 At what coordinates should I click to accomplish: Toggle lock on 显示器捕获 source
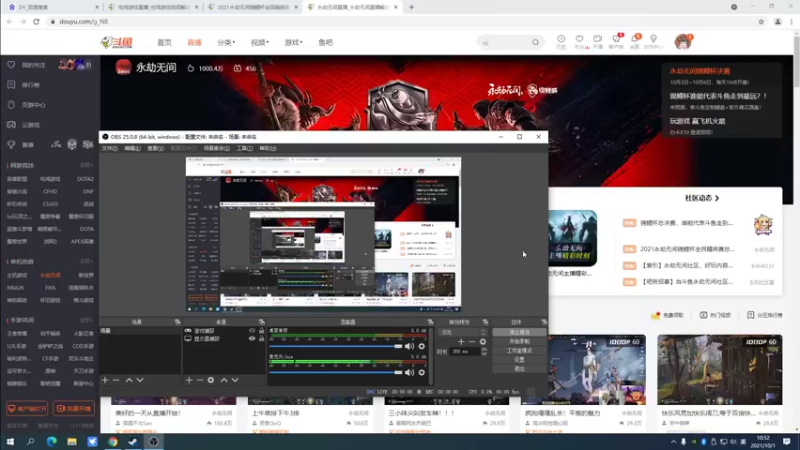(x=261, y=338)
